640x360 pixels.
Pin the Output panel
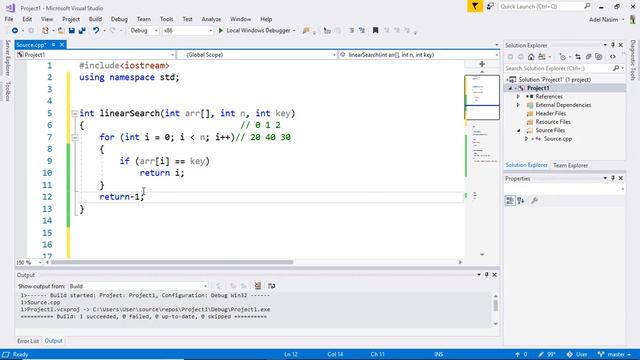(487, 275)
